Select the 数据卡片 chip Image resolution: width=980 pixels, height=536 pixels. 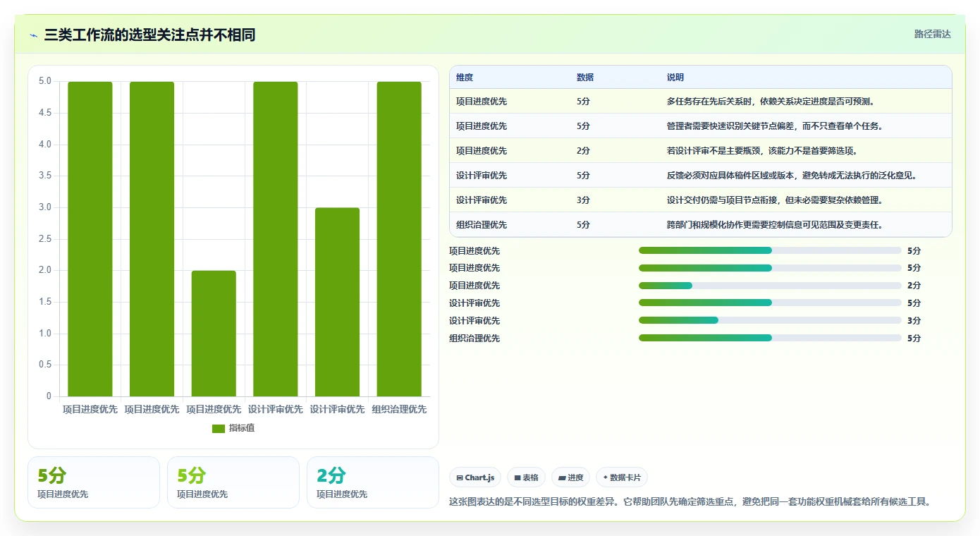pyautogui.click(x=622, y=477)
